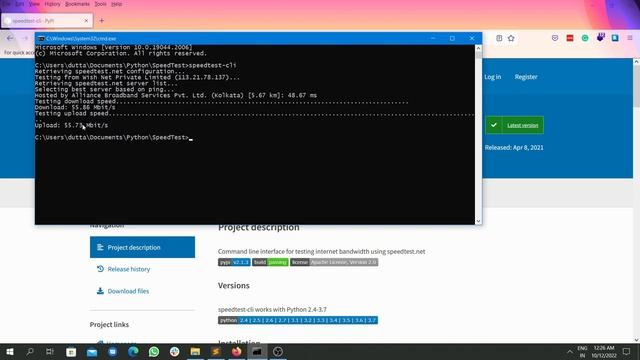The image size is (640, 360).
Task: Open Microsoft Store from the taskbar
Action: point(71,351)
